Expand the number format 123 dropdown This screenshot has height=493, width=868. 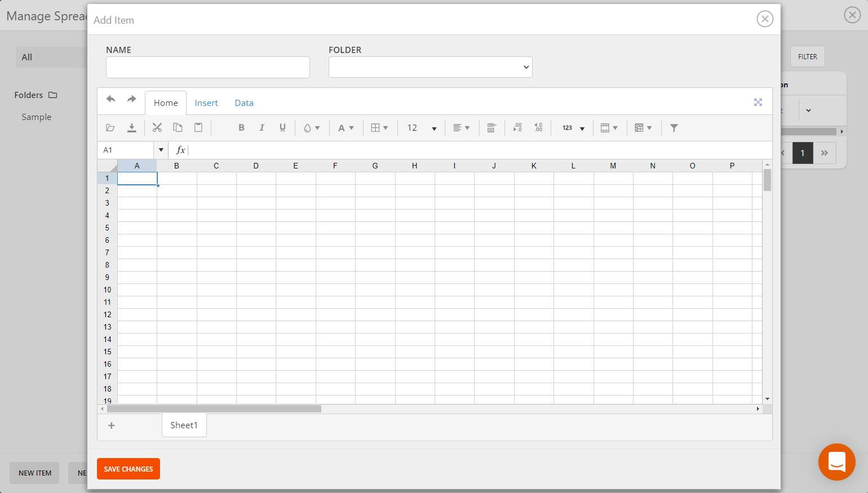pos(572,127)
